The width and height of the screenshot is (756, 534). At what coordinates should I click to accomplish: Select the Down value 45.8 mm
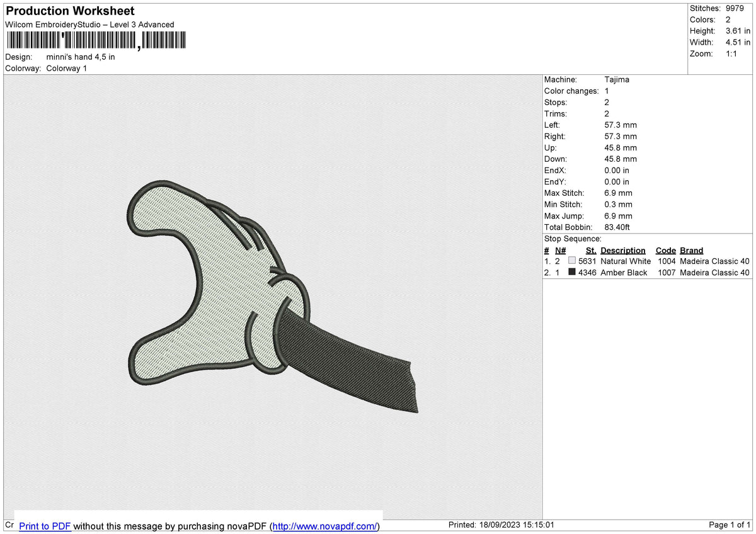[x=621, y=159]
